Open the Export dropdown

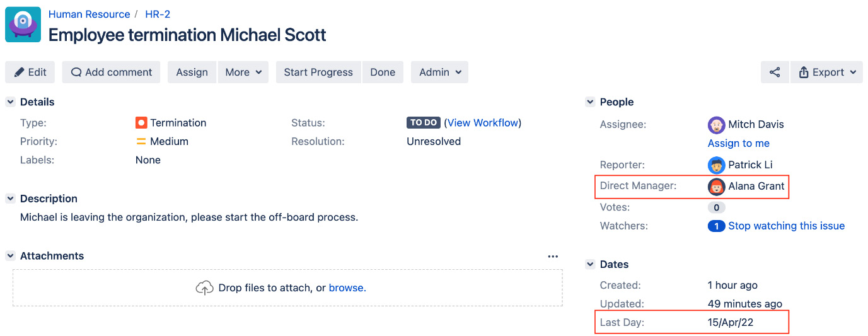[x=826, y=72]
